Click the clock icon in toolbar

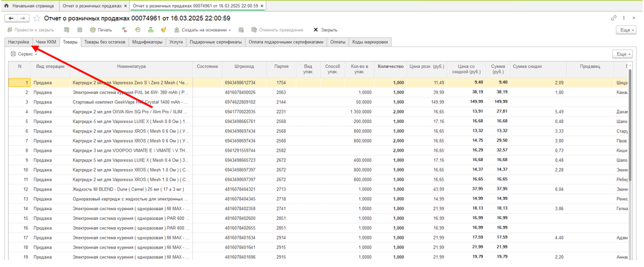click(138, 30)
